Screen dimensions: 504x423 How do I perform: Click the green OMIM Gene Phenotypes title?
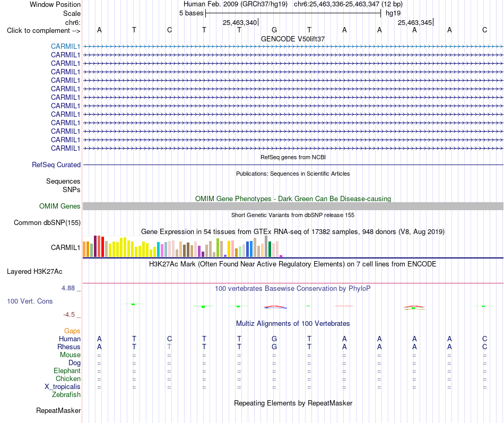[x=293, y=199]
